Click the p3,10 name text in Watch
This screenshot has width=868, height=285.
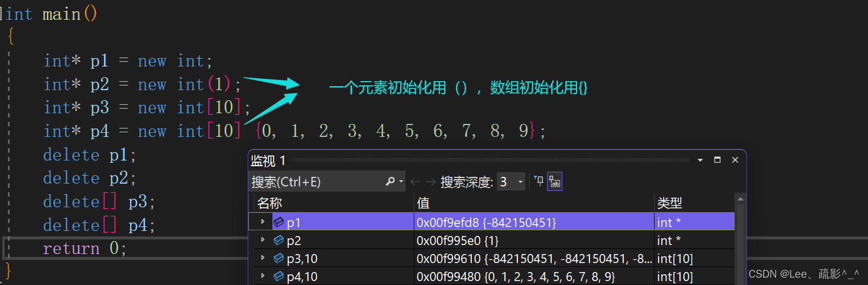[302, 259]
